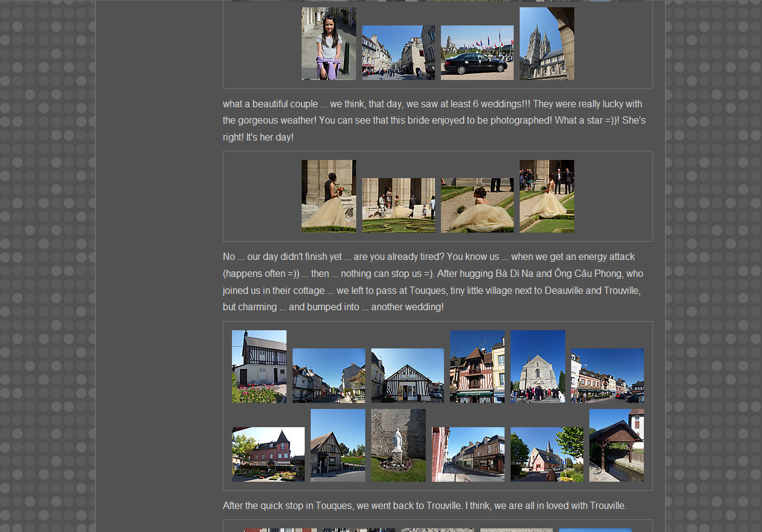This screenshot has width=762, height=532.
Task: Click the wedding party at the doorway photo
Action: (x=398, y=205)
